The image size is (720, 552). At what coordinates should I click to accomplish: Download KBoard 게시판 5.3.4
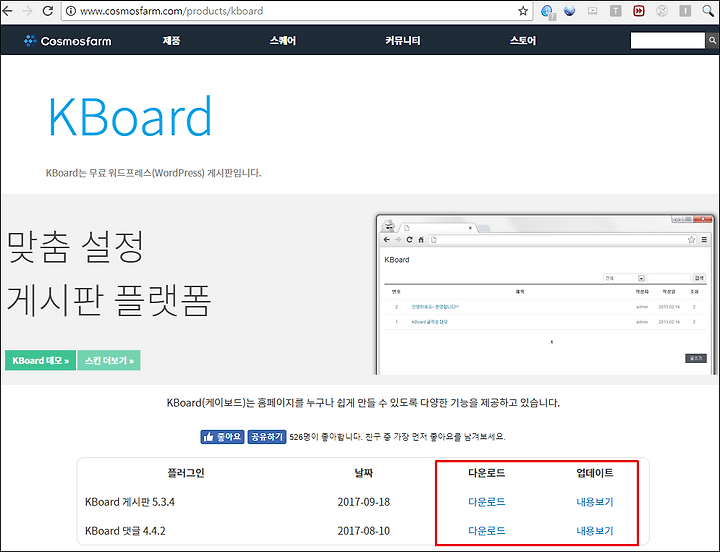(487, 502)
